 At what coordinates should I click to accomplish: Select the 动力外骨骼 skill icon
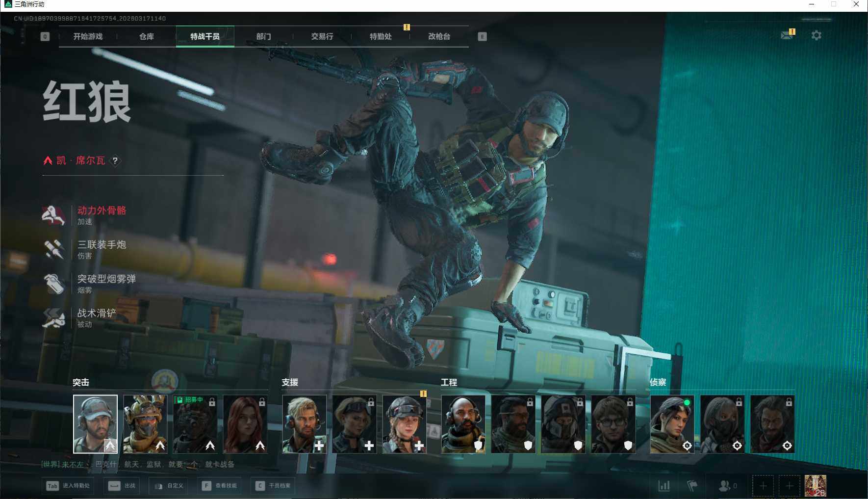click(53, 215)
